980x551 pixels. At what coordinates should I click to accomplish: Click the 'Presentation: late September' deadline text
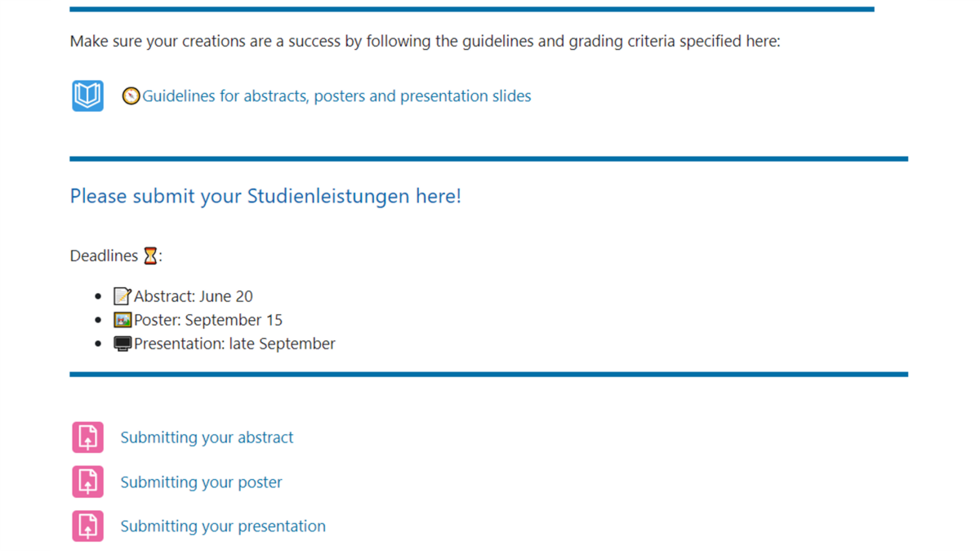pos(234,344)
